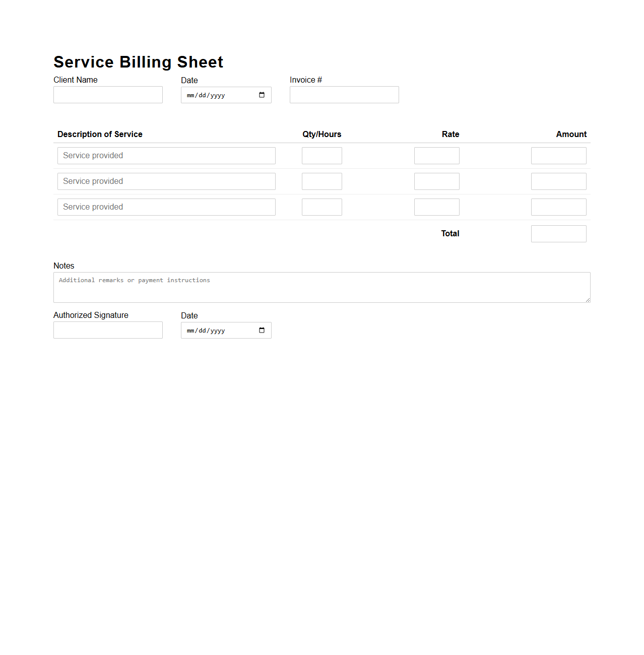The height and width of the screenshot is (655, 644).
Task: Click the Qty/Hours field in row three
Action: 321,207
